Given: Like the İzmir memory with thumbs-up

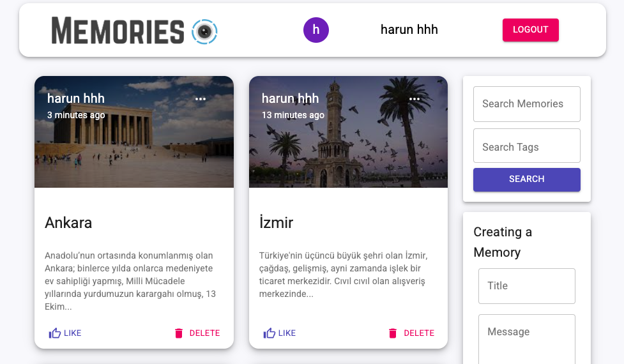Looking at the screenshot, I should [x=270, y=333].
